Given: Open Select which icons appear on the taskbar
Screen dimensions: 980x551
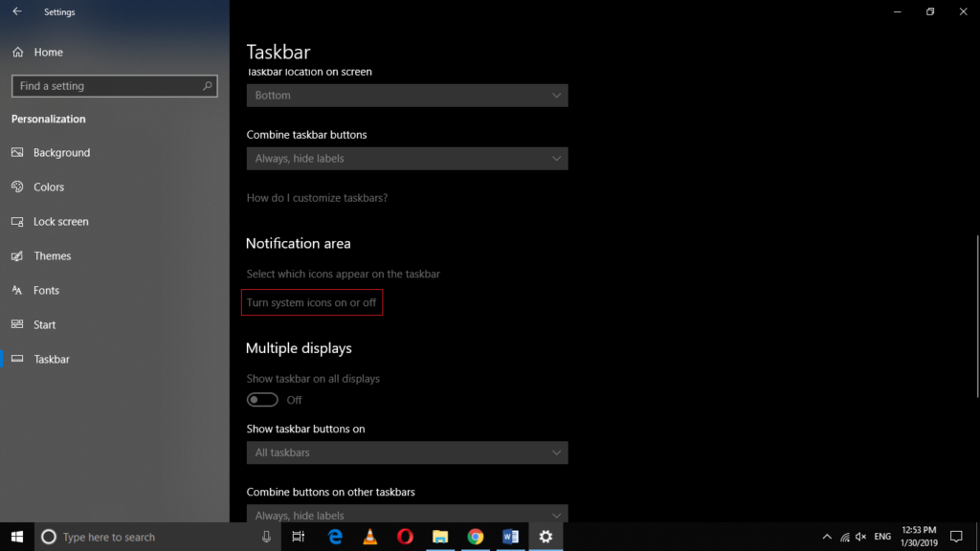Looking at the screenshot, I should [344, 274].
